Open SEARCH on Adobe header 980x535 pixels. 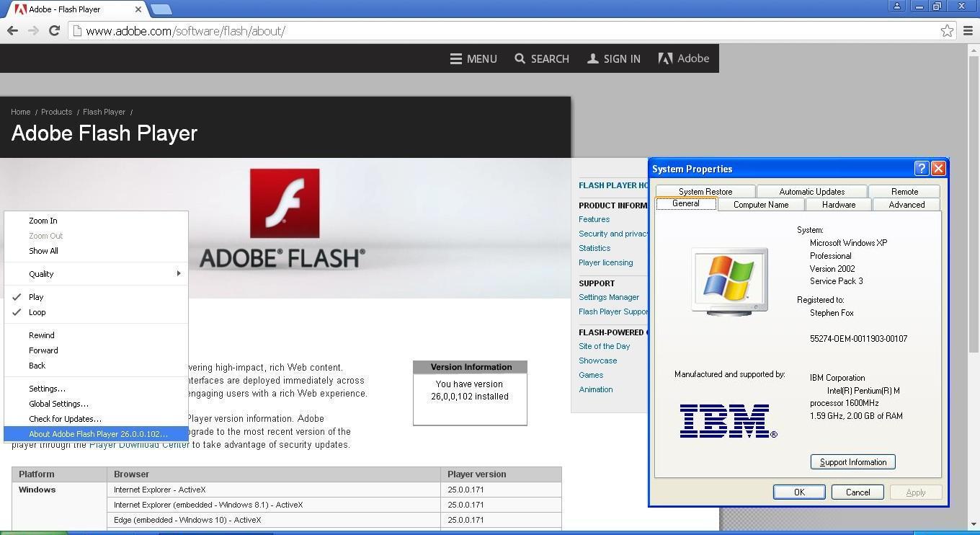[x=542, y=58]
